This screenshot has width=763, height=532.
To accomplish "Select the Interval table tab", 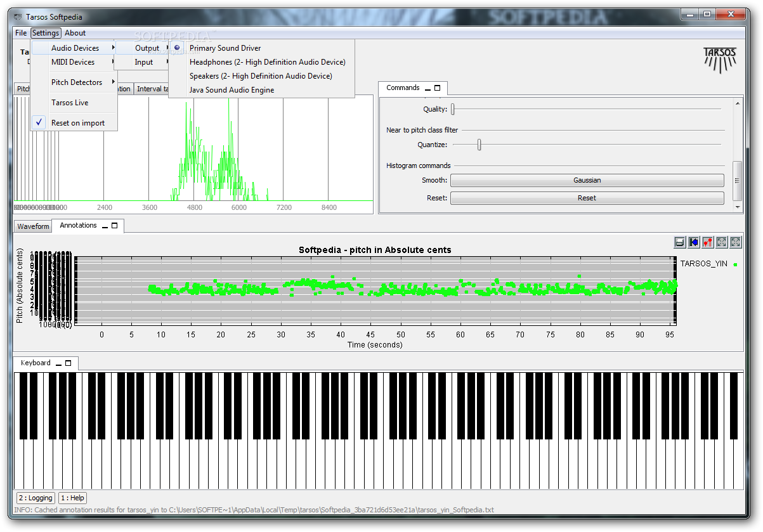I will (x=152, y=89).
